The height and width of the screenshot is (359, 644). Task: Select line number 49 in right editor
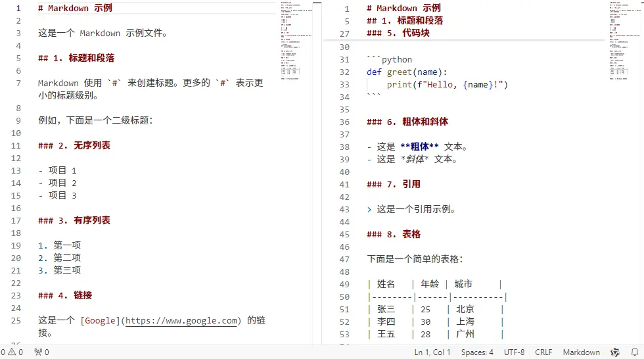tap(344, 285)
